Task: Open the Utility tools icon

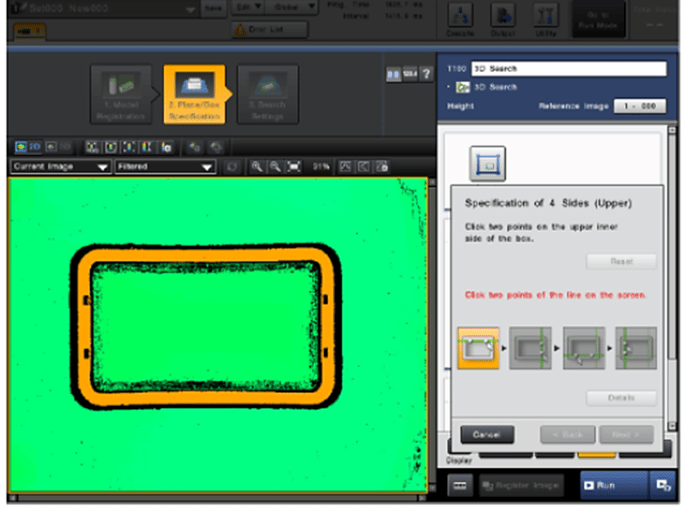Action: pos(546,17)
